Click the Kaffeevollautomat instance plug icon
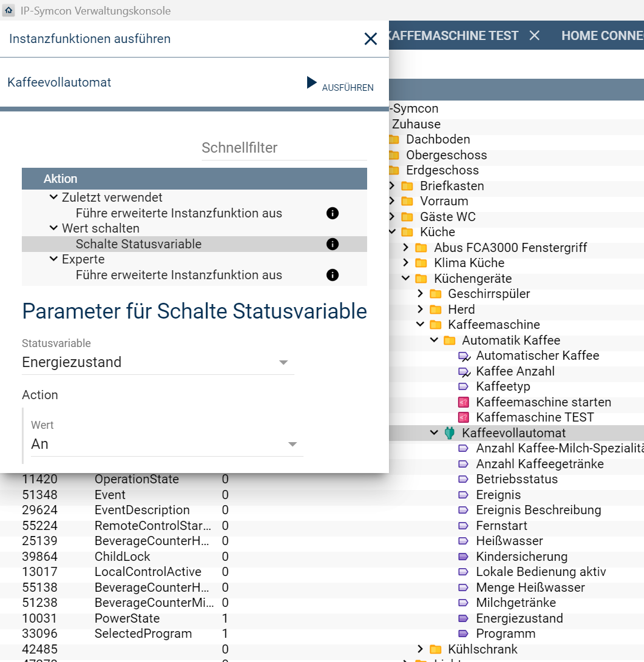The width and height of the screenshot is (644, 662). [x=450, y=432]
